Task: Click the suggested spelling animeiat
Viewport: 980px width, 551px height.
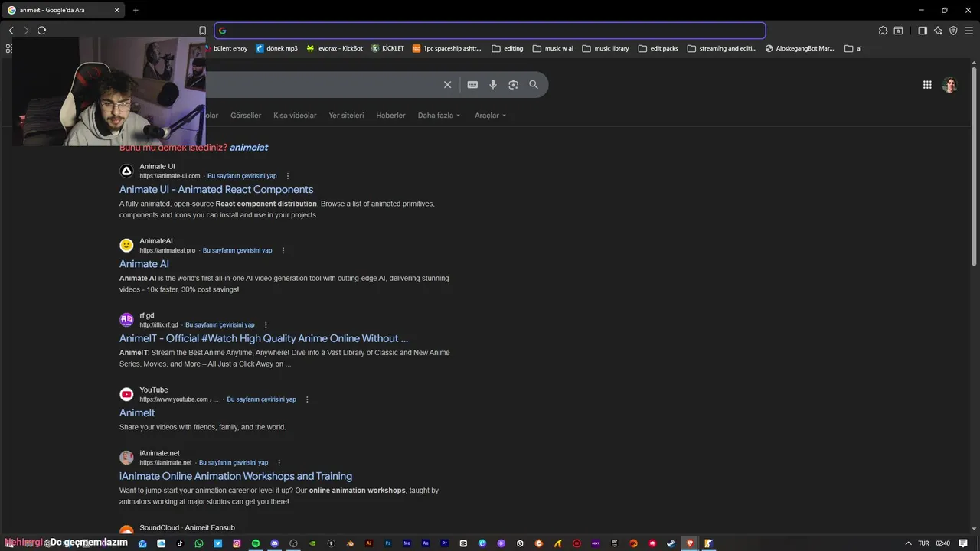Action: click(249, 148)
